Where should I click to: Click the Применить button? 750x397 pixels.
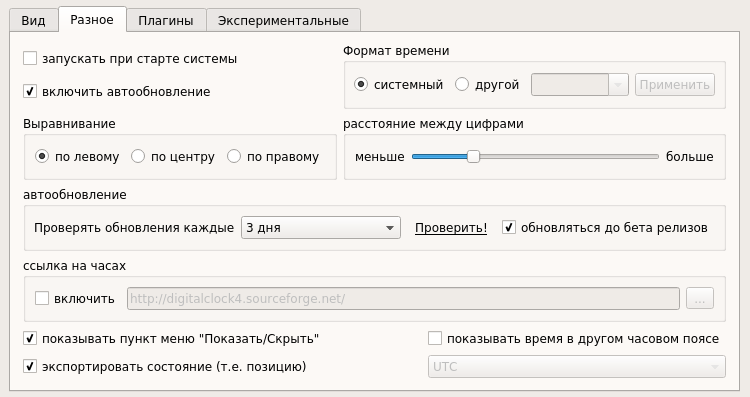(x=674, y=85)
